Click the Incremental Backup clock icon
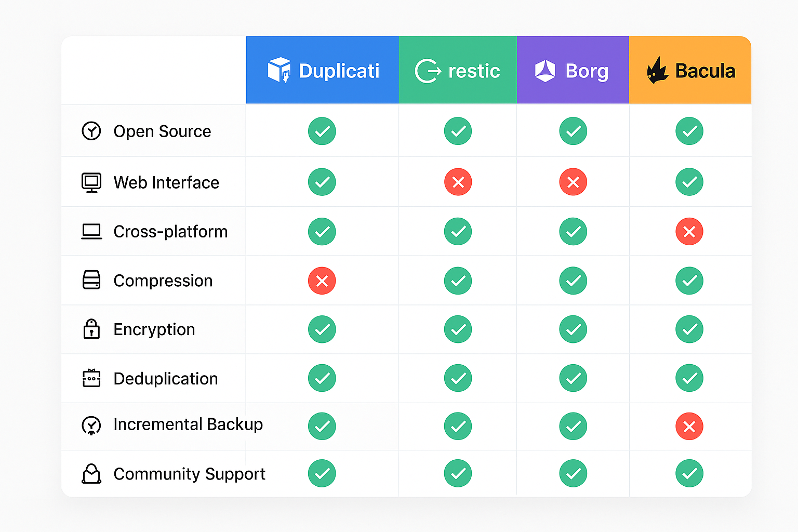Image resolution: width=798 pixels, height=532 pixels. (x=91, y=425)
